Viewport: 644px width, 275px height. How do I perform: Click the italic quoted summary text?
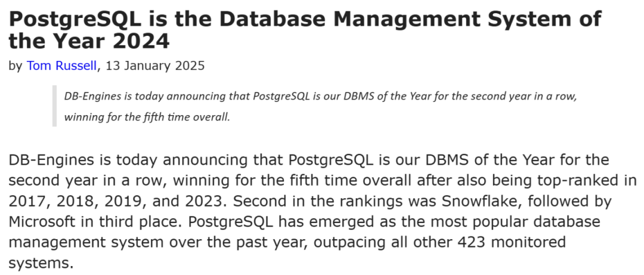321,107
